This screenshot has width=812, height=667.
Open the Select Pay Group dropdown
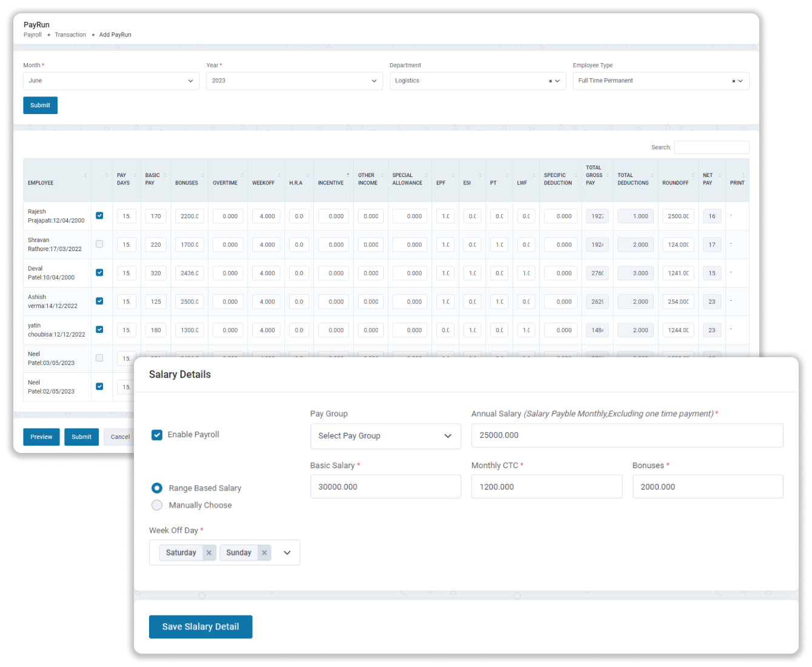tap(385, 436)
